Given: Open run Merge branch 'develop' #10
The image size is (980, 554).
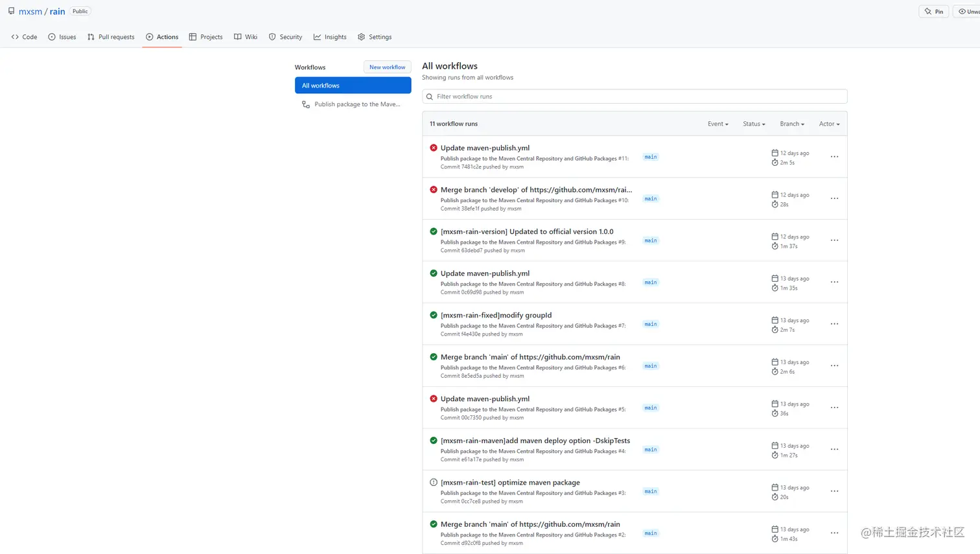Looking at the screenshot, I should point(536,190).
